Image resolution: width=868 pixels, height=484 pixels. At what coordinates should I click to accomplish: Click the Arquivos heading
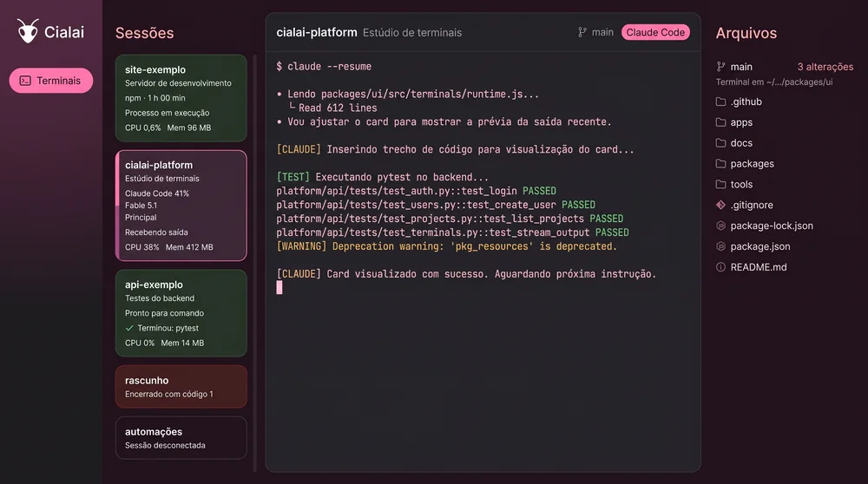click(746, 33)
